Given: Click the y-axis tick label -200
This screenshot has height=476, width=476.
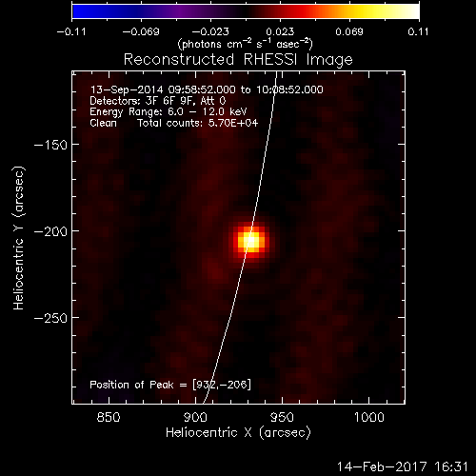Looking at the screenshot, I should point(50,231).
